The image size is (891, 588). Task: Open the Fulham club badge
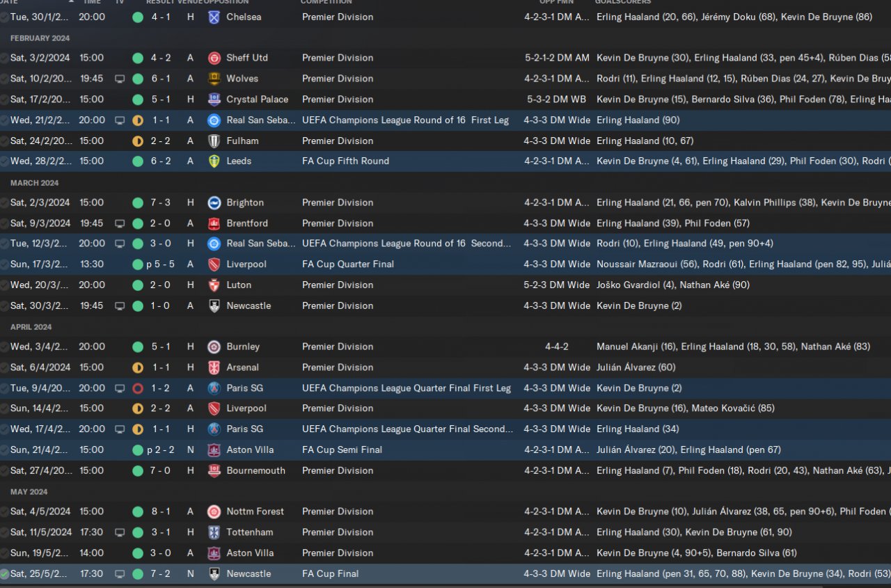(x=214, y=141)
